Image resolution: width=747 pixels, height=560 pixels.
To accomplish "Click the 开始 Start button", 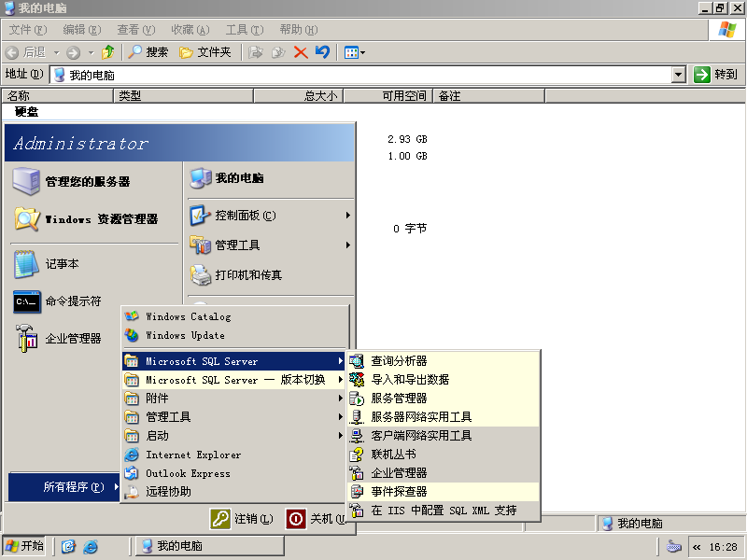I will click(25, 546).
